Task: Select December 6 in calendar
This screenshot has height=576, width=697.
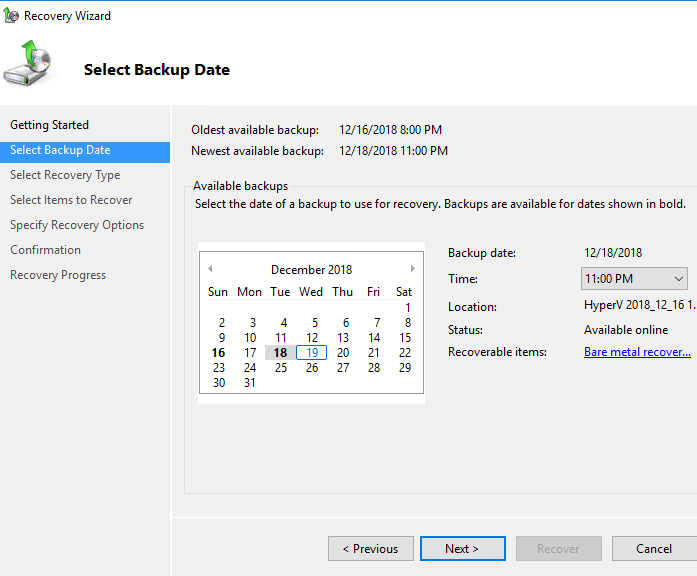Action: pos(346,323)
